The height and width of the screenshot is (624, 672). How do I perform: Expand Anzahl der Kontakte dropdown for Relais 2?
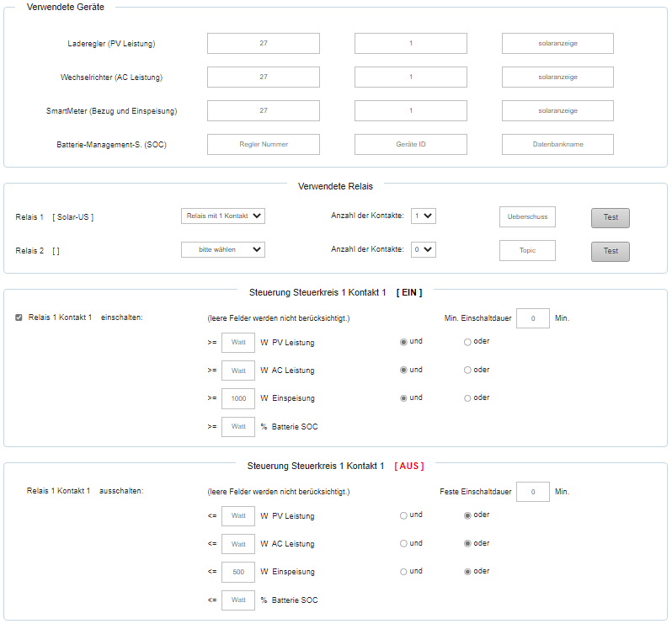click(x=423, y=250)
